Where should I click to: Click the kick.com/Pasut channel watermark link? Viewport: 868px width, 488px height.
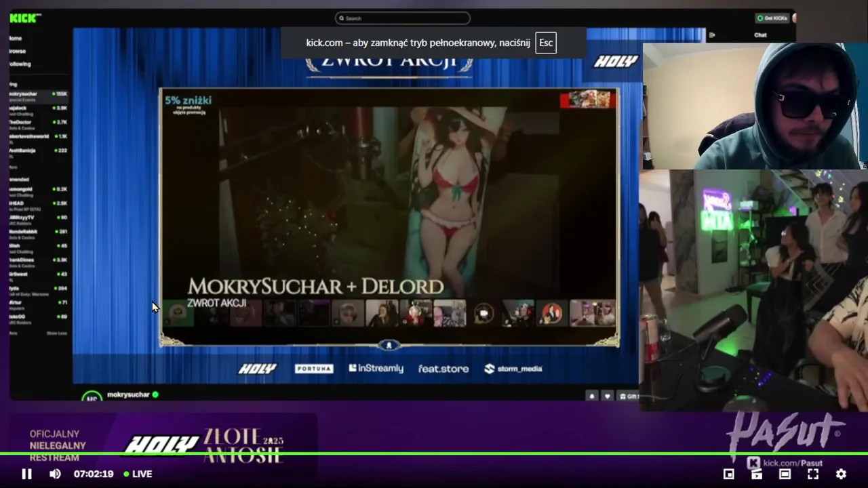(x=785, y=463)
